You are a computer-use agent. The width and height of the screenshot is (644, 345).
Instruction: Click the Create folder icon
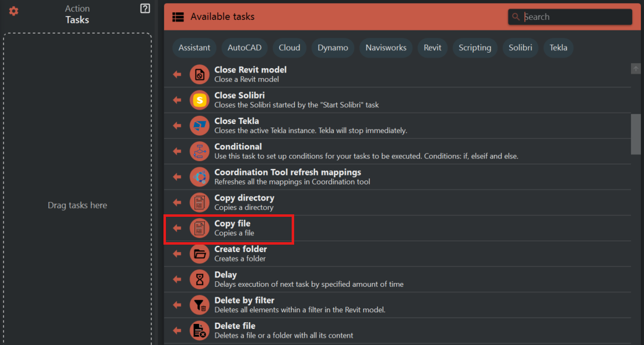pyautogui.click(x=199, y=253)
